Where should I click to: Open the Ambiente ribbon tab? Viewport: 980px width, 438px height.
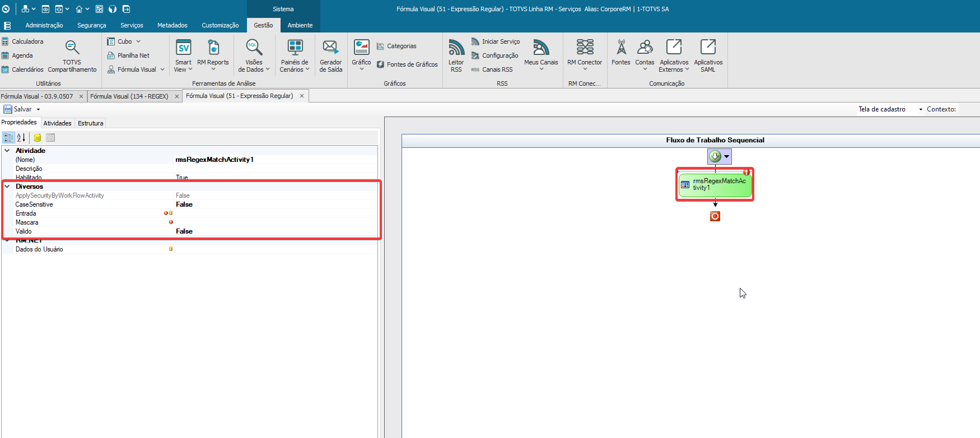click(300, 25)
